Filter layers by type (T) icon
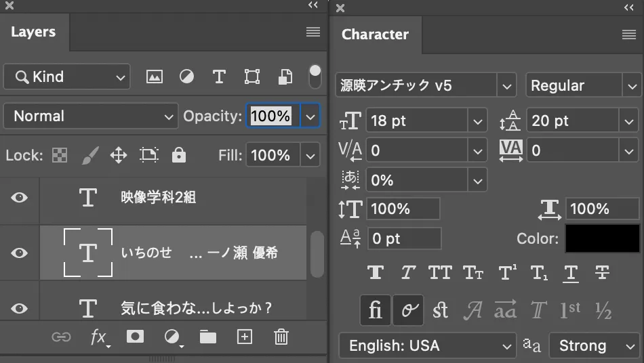 [219, 77]
